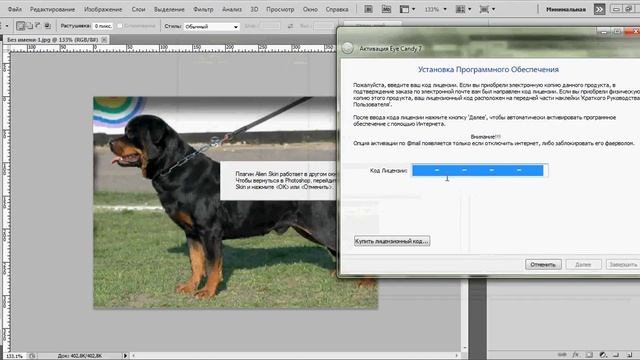Screen dimensions: 640x360
Task: Open the 3D menu
Action: coord(254,9)
